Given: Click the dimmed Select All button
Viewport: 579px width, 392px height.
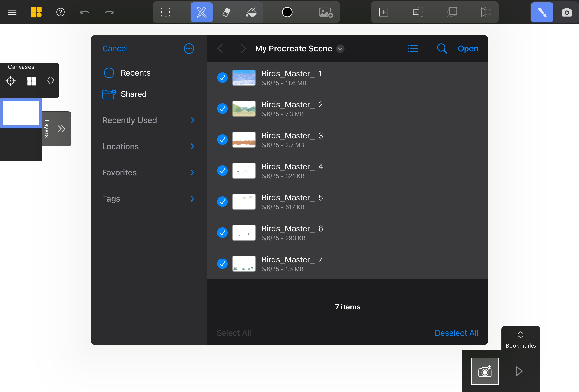Looking at the screenshot, I should [234, 333].
